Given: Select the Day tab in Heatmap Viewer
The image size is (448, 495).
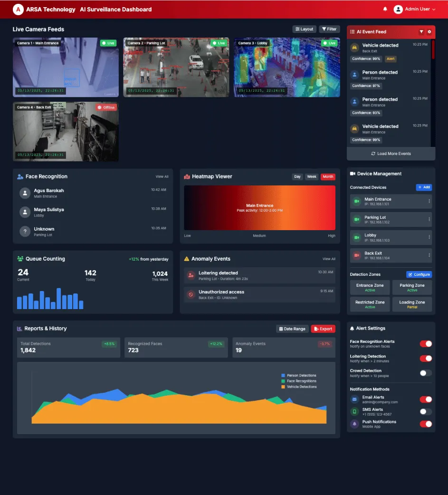Looking at the screenshot, I should pyautogui.click(x=297, y=176).
